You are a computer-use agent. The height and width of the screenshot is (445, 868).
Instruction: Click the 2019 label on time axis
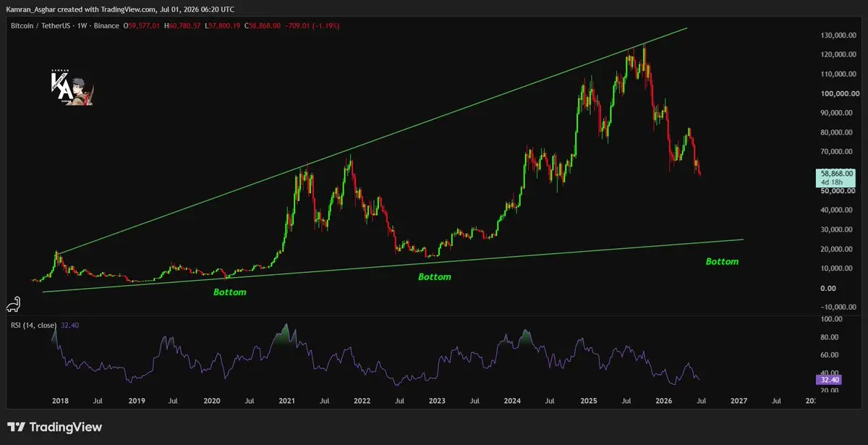point(137,399)
